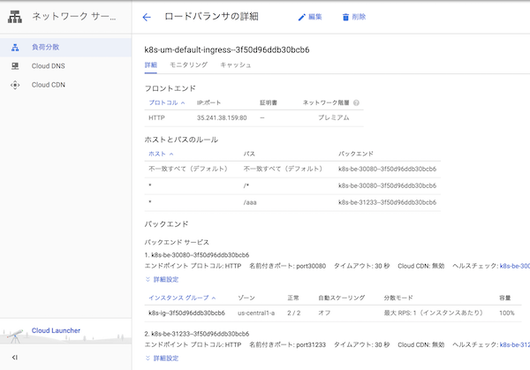Image resolution: width=530 pixels, height=370 pixels.
Task: Sort rules table by ホスト column
Action: click(x=161, y=154)
